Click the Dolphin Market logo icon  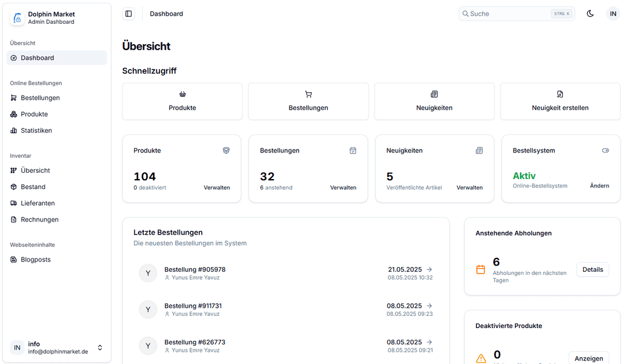[x=17, y=18]
